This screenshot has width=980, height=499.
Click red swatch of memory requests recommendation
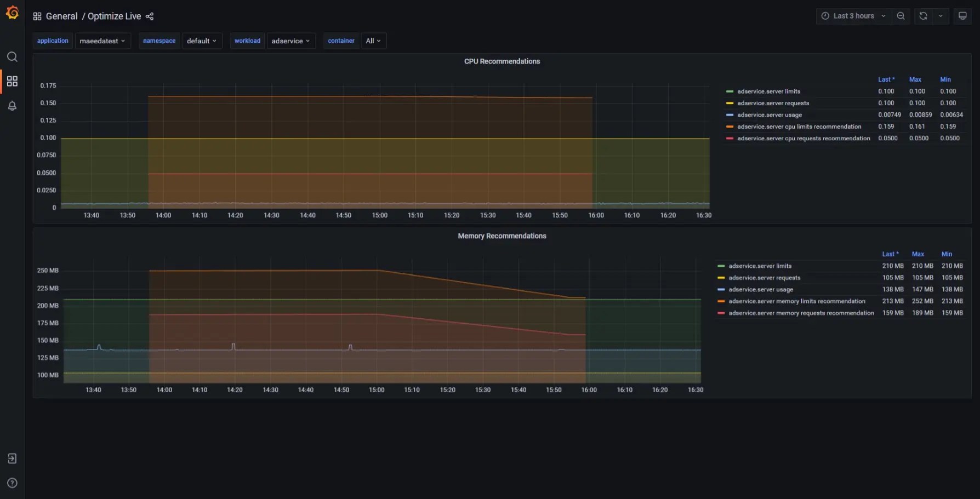(x=721, y=313)
